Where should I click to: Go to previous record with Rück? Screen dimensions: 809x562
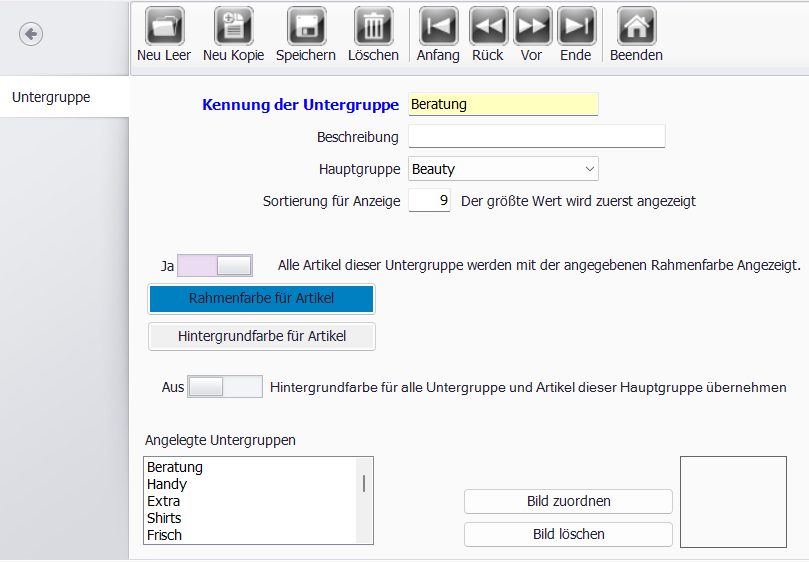488,26
